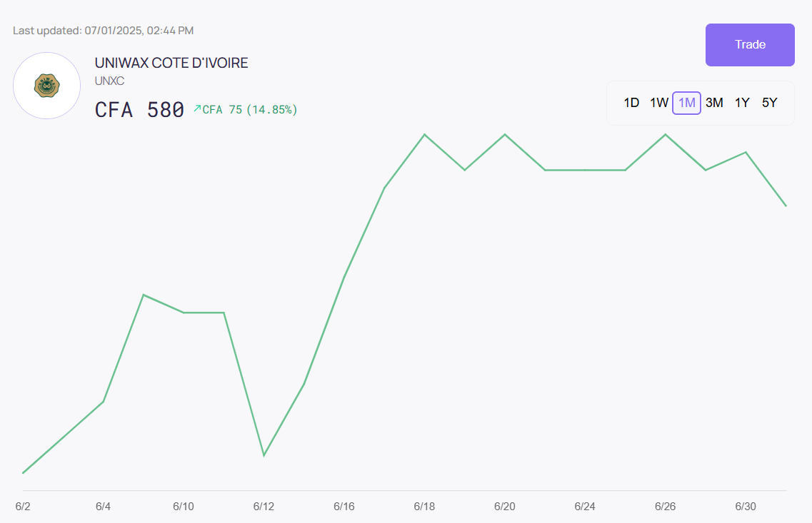Click the 6/30 x-axis date label

coord(746,506)
